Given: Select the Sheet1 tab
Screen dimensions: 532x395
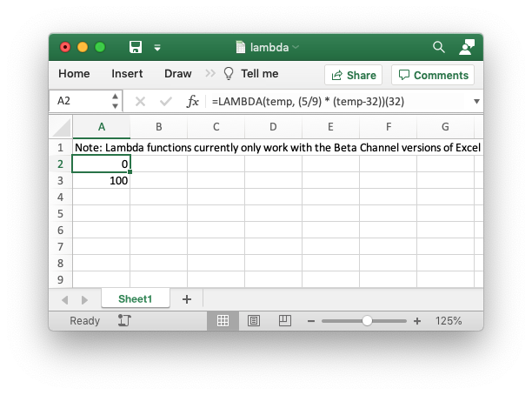Looking at the screenshot, I should coord(136,299).
